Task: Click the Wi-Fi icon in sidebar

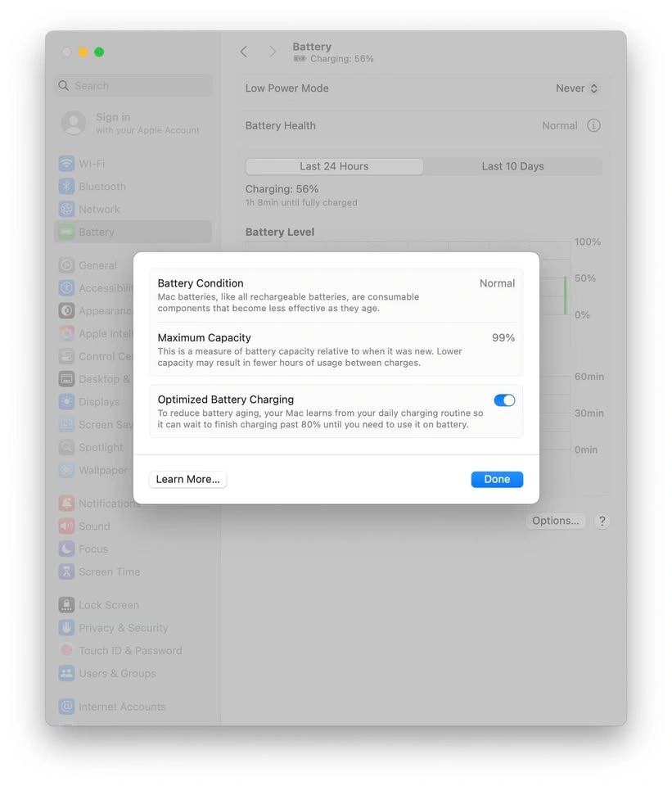Action: point(66,164)
